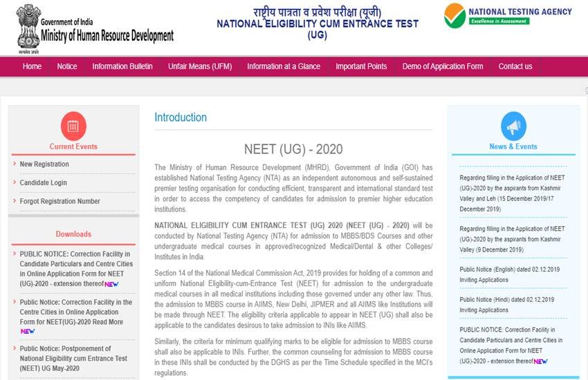Open Kashmir Valley and Leh news item
The image size is (588, 380).
512,193
